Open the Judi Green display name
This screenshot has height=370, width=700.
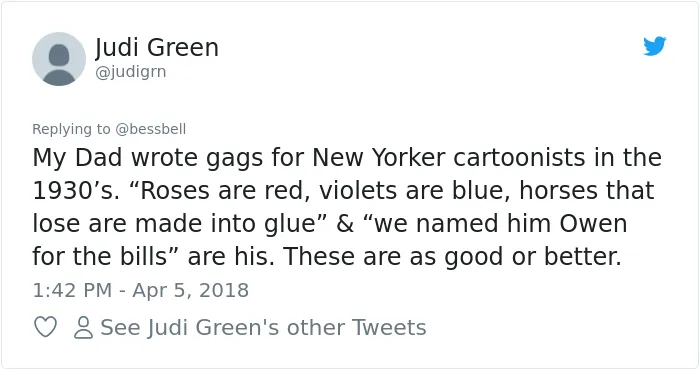(157, 47)
